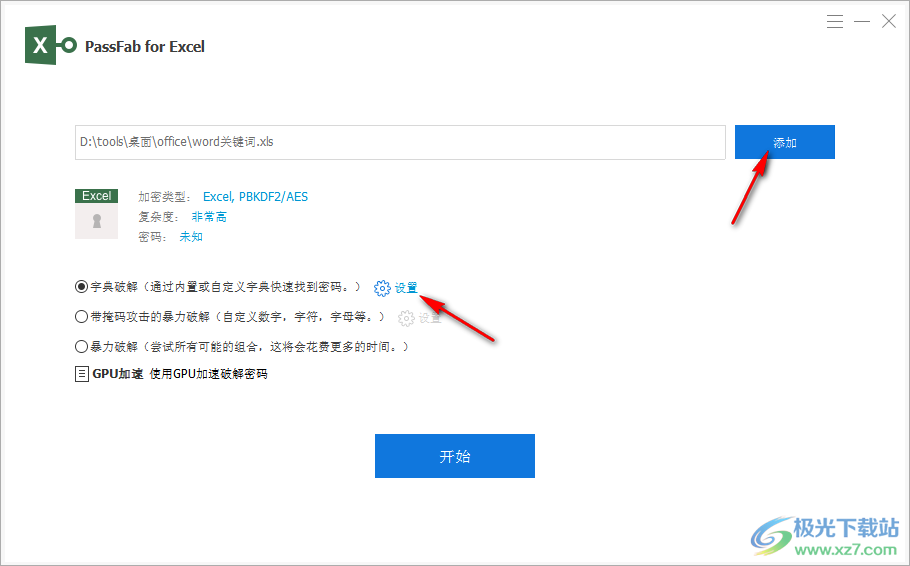
Task: Click the gear icon for dictionary attack settings
Action: tap(382, 288)
